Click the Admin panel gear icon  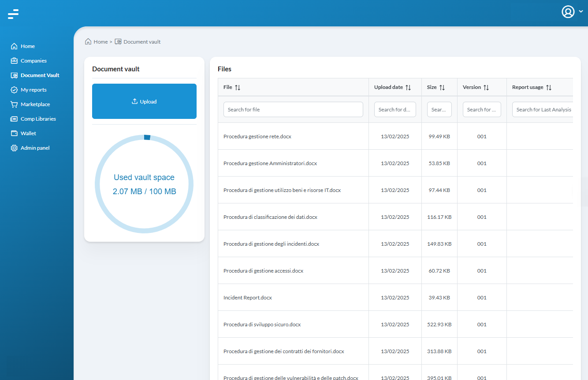click(x=14, y=148)
